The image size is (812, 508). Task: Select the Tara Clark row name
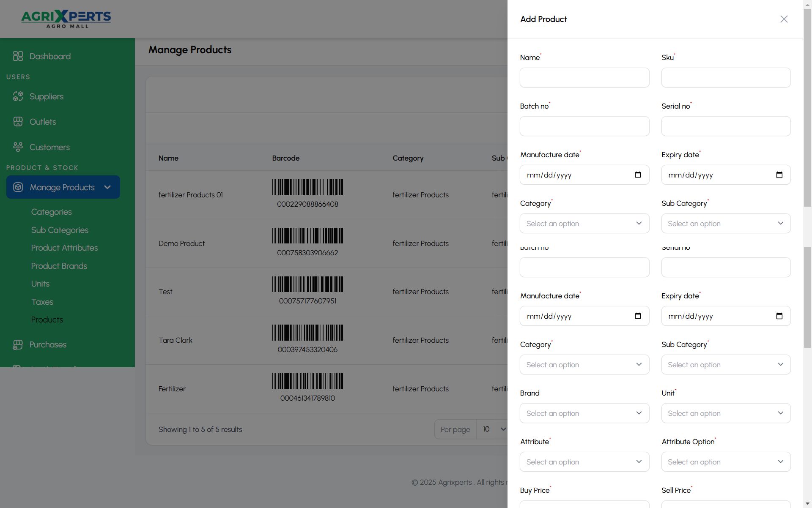click(175, 340)
